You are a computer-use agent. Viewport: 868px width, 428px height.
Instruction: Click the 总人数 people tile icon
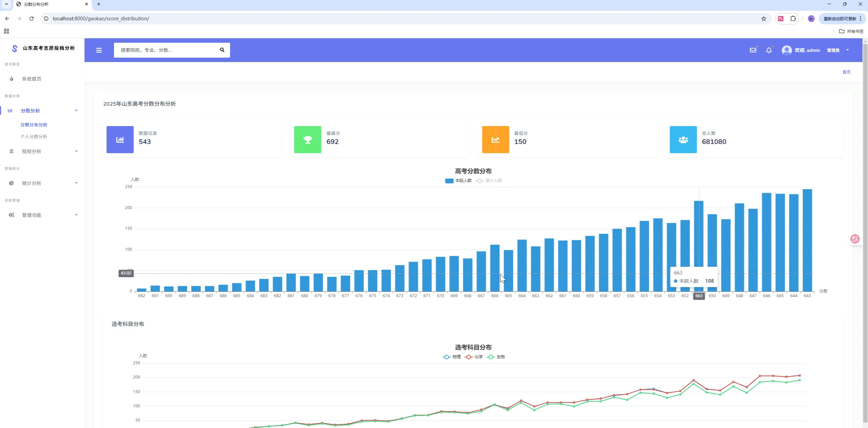pos(683,140)
